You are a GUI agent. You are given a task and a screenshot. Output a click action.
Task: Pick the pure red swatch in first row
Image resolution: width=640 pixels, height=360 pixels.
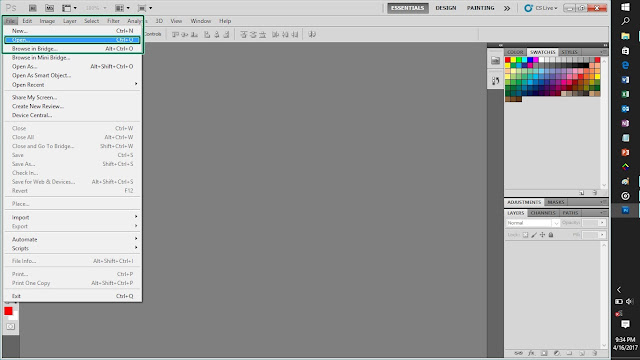(508, 60)
